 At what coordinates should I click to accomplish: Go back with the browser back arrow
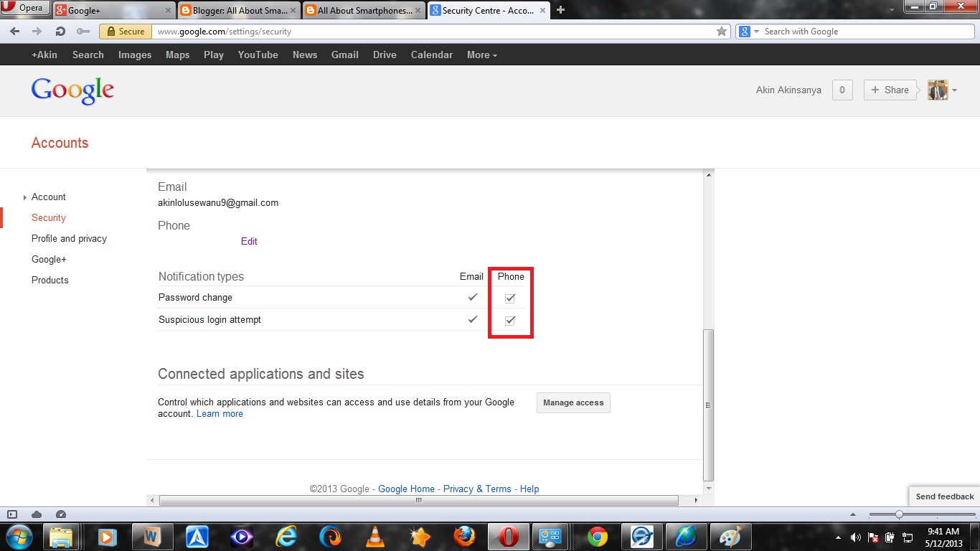pos(15,32)
